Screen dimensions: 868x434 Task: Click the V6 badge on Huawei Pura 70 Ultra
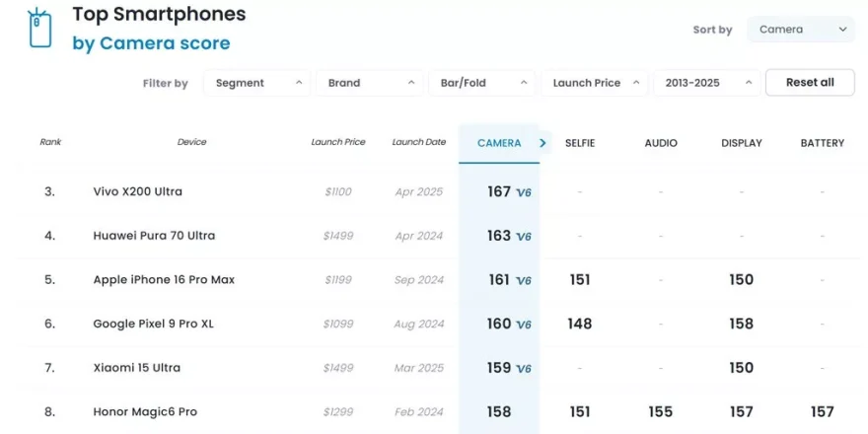[524, 237]
